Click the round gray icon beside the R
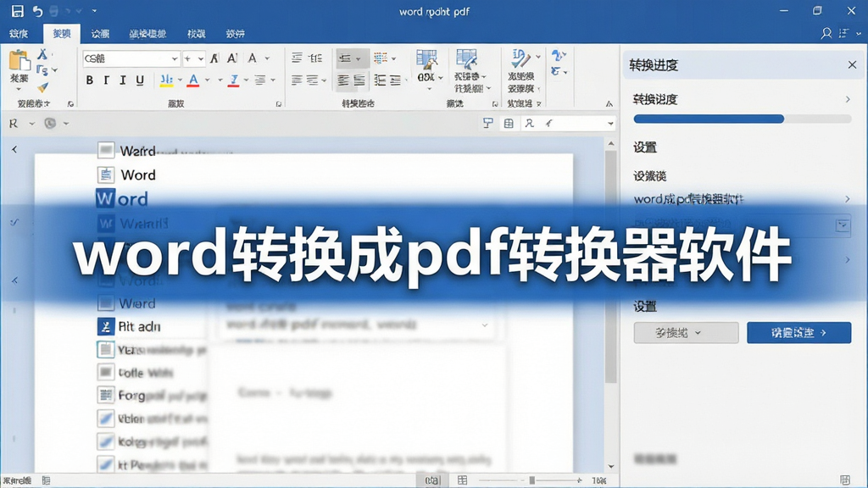Viewport: 868px width, 488px height. (50, 124)
